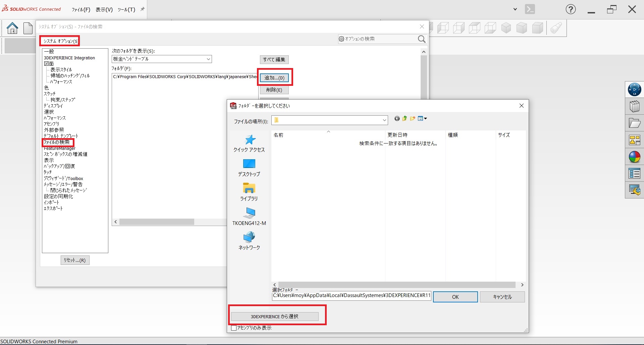
Task: Sort by 種類 column header
Action: (471, 135)
